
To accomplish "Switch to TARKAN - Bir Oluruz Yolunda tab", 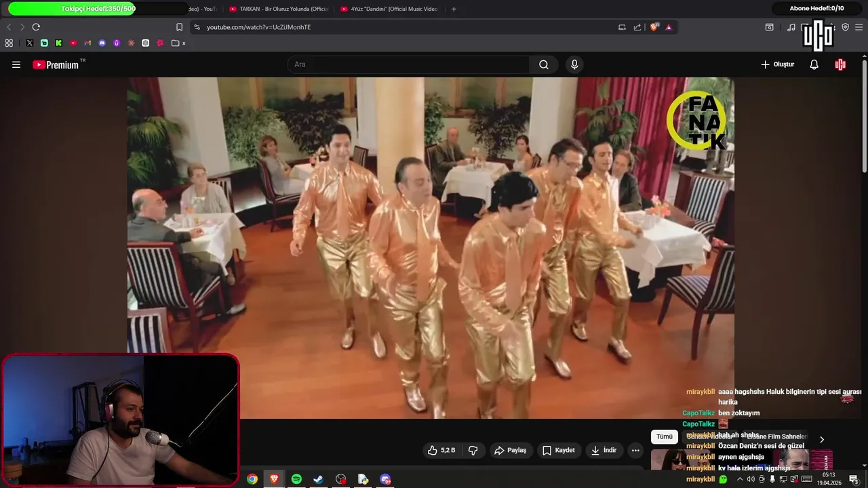I will (279, 9).
